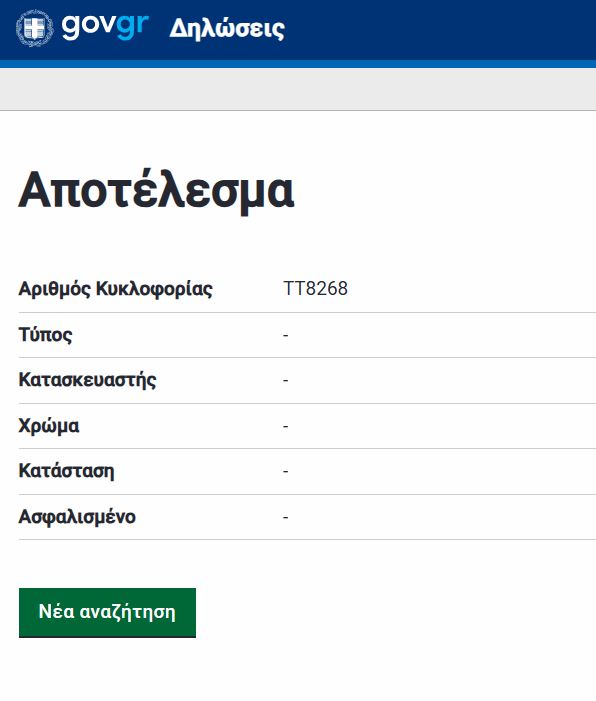Click the dash value beside Τύπος
This screenshot has width=596, height=701.
[x=285, y=335]
